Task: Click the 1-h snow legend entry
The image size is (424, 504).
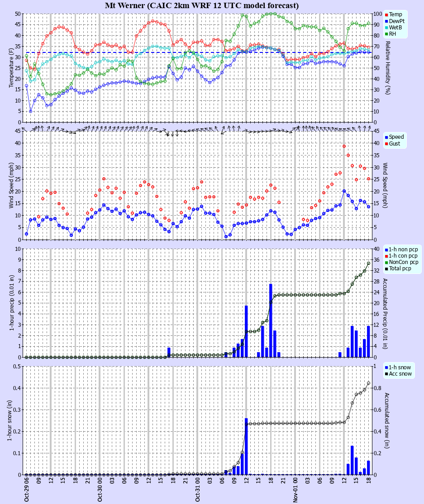Action: pos(398,367)
